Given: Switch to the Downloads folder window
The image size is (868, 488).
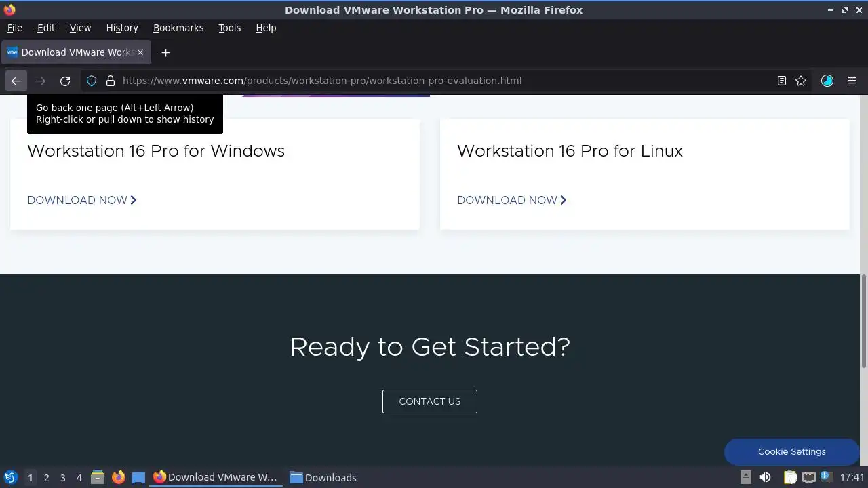Looking at the screenshot, I should tap(323, 477).
